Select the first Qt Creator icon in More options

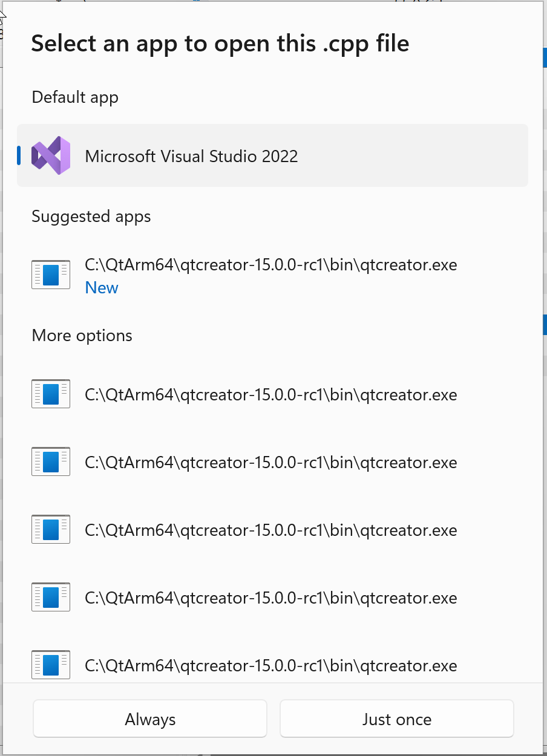click(51, 394)
